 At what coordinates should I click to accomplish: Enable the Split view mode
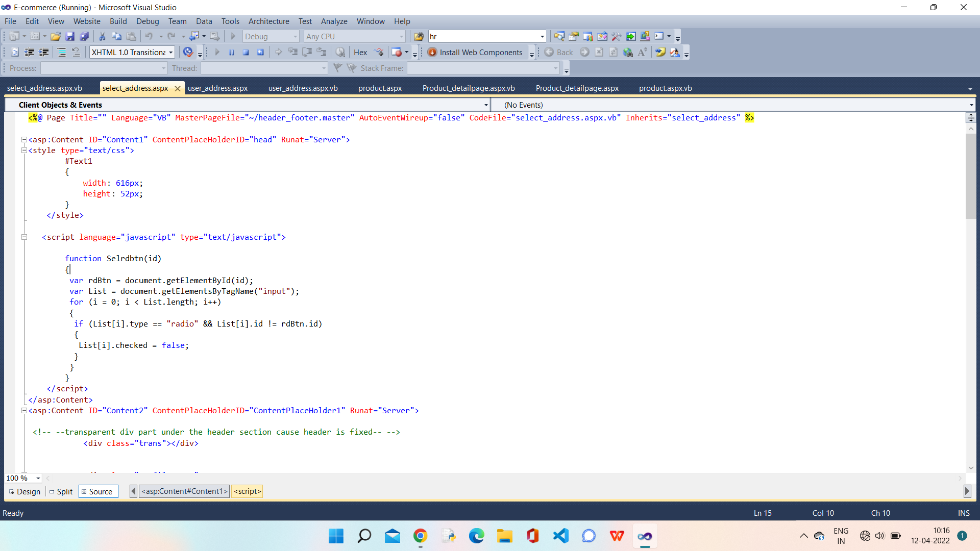[61, 491]
